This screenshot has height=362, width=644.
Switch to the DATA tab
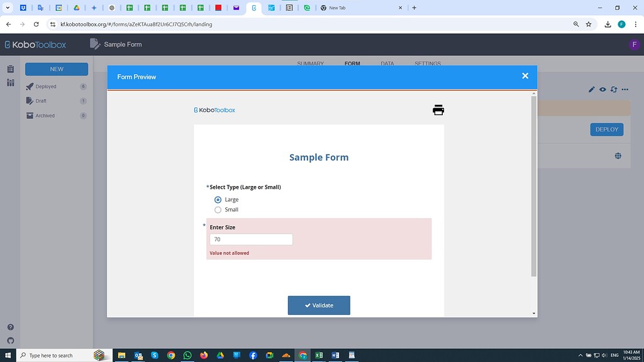click(x=387, y=63)
